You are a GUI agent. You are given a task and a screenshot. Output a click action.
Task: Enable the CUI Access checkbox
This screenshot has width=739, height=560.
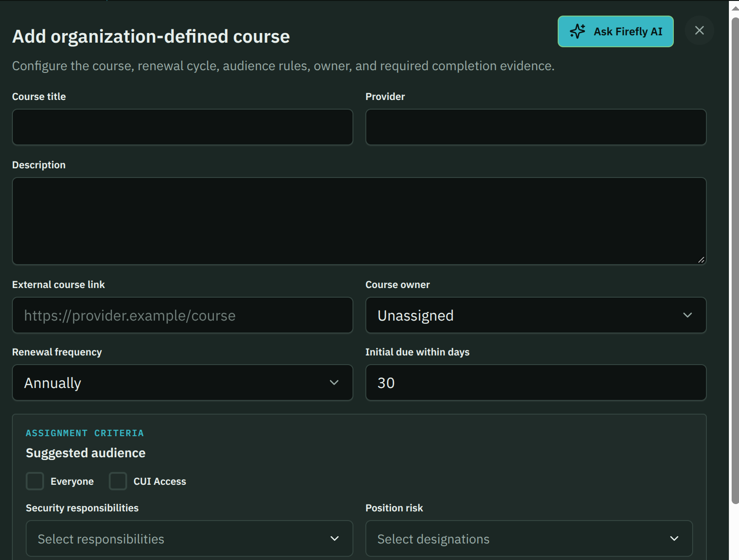point(118,481)
